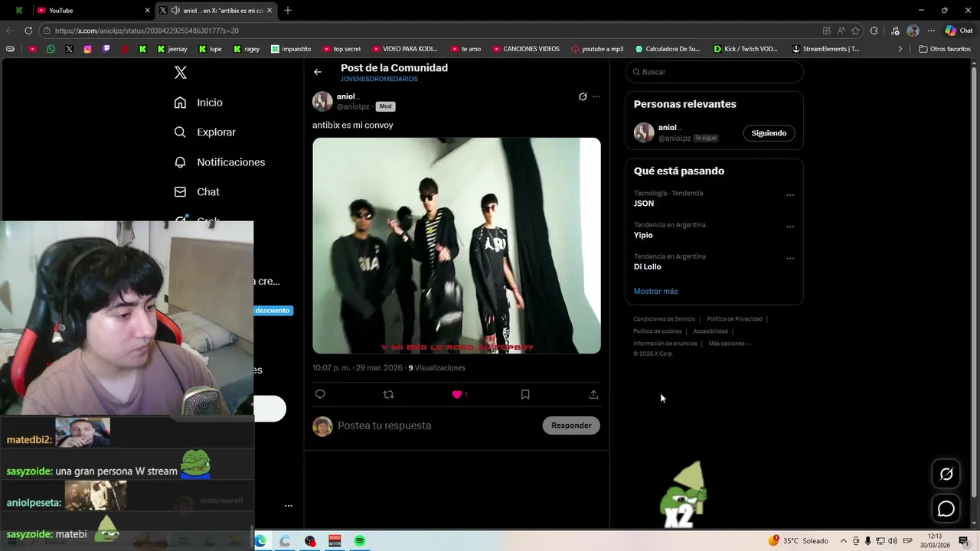The width and height of the screenshot is (980, 551).
Task: Open Chat in the X sidebar
Action: coord(196,192)
